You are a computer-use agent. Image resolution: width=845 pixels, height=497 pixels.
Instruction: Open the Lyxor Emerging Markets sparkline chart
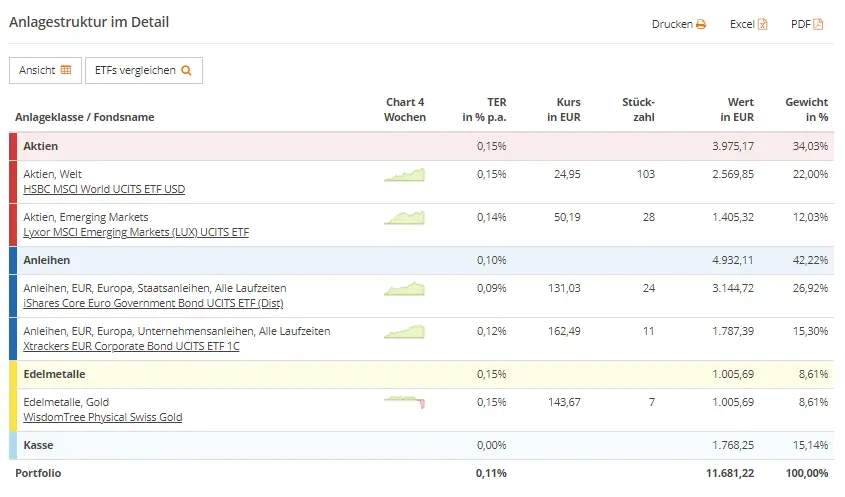coord(404,217)
